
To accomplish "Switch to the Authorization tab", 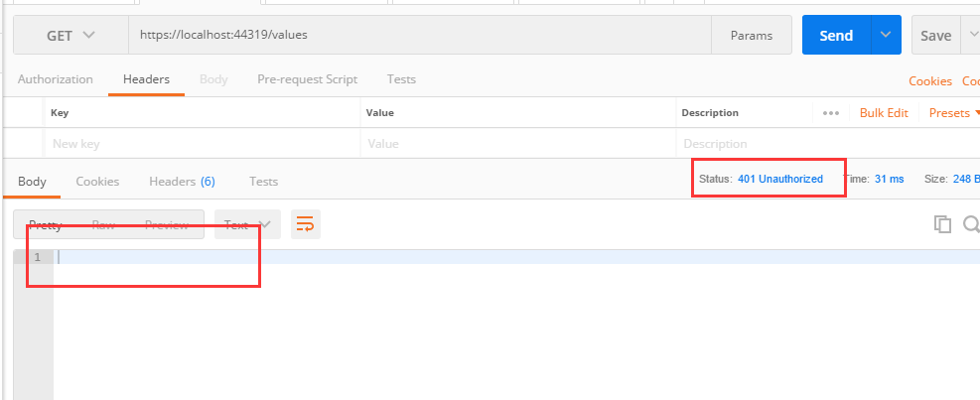I will 56,79.
